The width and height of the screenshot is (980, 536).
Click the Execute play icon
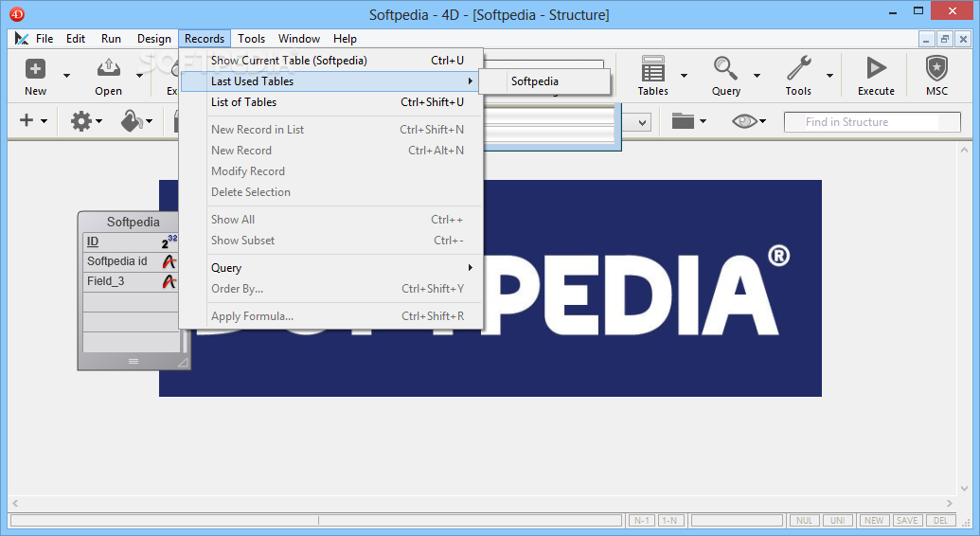(x=876, y=68)
